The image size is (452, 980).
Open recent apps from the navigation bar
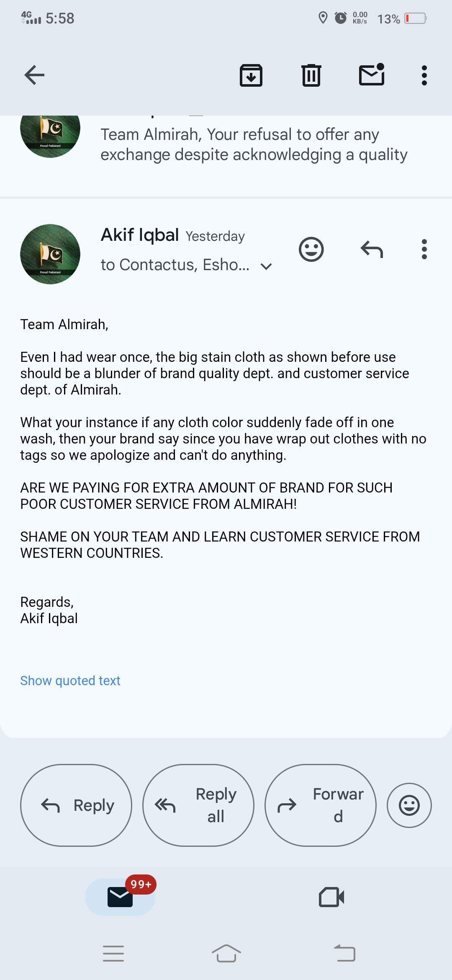tap(113, 954)
